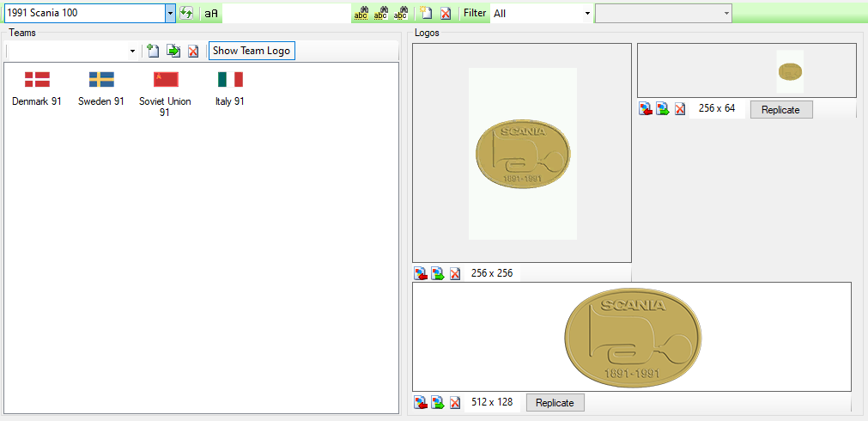Screen dimensions: 868x421
Task: Click green arrow export icon for 256 x 256
Action: pyautogui.click(x=438, y=273)
